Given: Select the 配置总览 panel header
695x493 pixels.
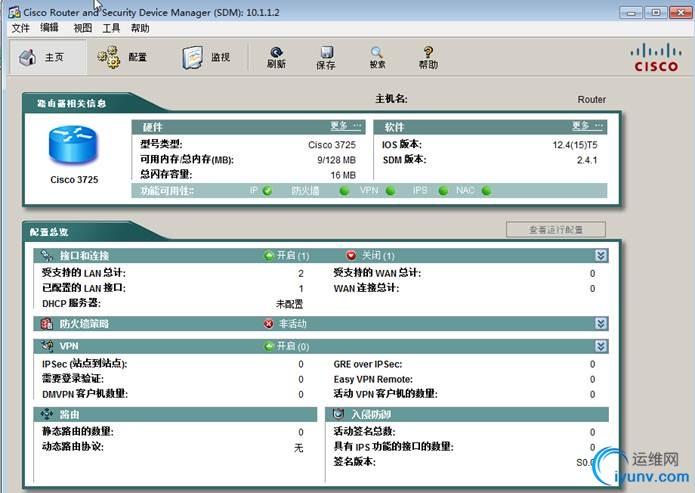Looking at the screenshot, I should pos(49,231).
